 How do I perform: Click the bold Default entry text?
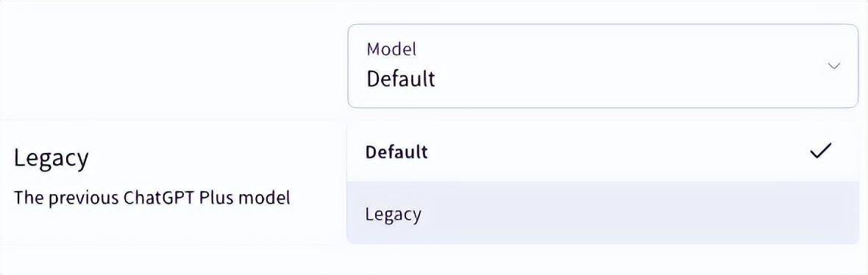396,151
